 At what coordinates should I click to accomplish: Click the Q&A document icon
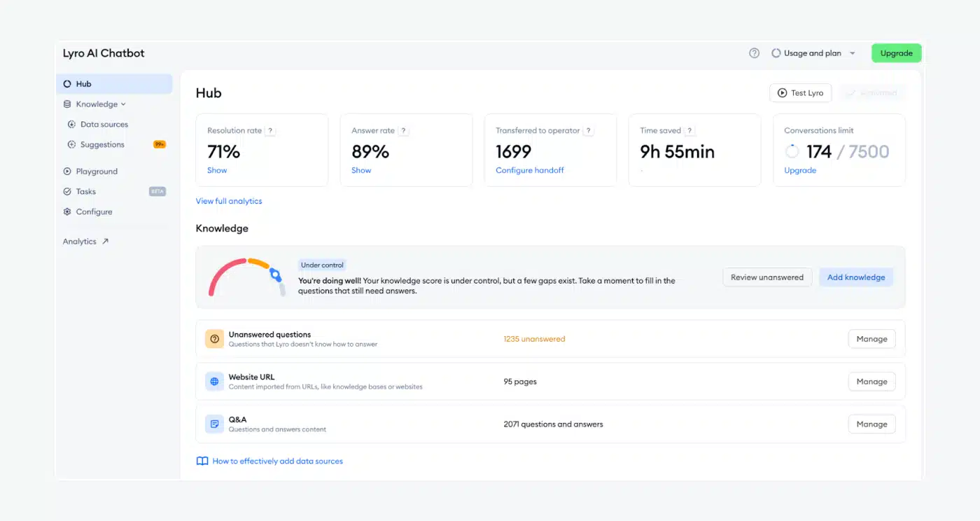pos(214,424)
